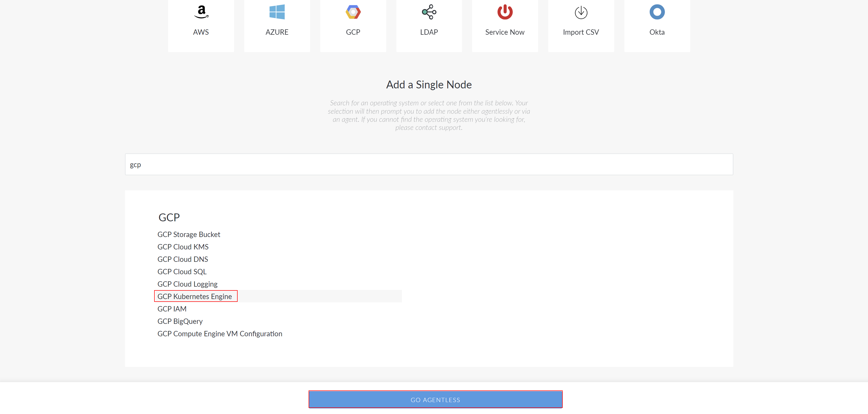868x414 pixels.
Task: Select GCP Cloud SQL entry
Action: click(x=182, y=272)
